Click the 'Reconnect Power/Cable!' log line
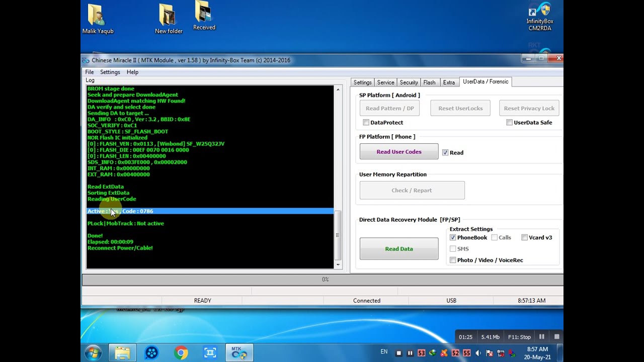Screen dimensions: 644x362 (120, 248)
